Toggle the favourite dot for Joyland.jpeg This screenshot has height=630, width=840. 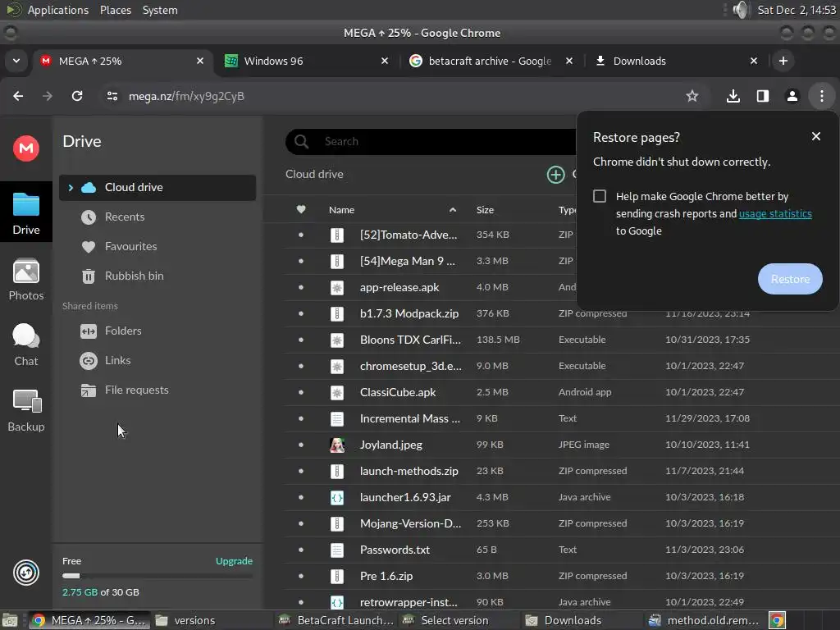point(301,445)
